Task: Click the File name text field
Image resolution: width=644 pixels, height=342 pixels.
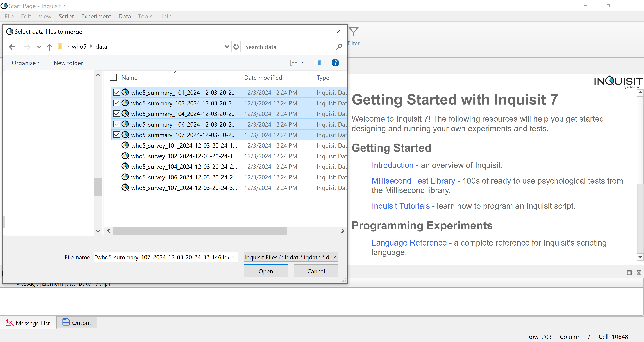Action: [162, 257]
